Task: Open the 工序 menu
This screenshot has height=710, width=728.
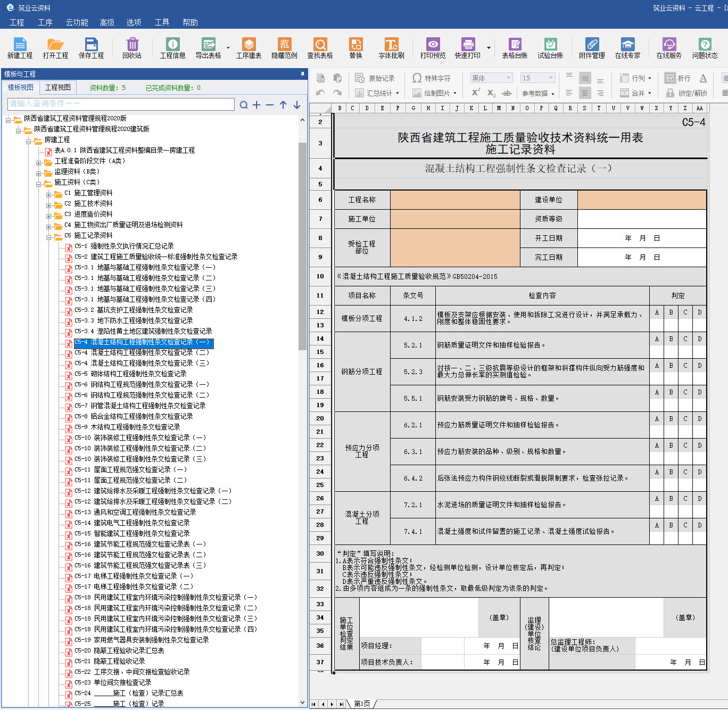Action: pos(45,22)
